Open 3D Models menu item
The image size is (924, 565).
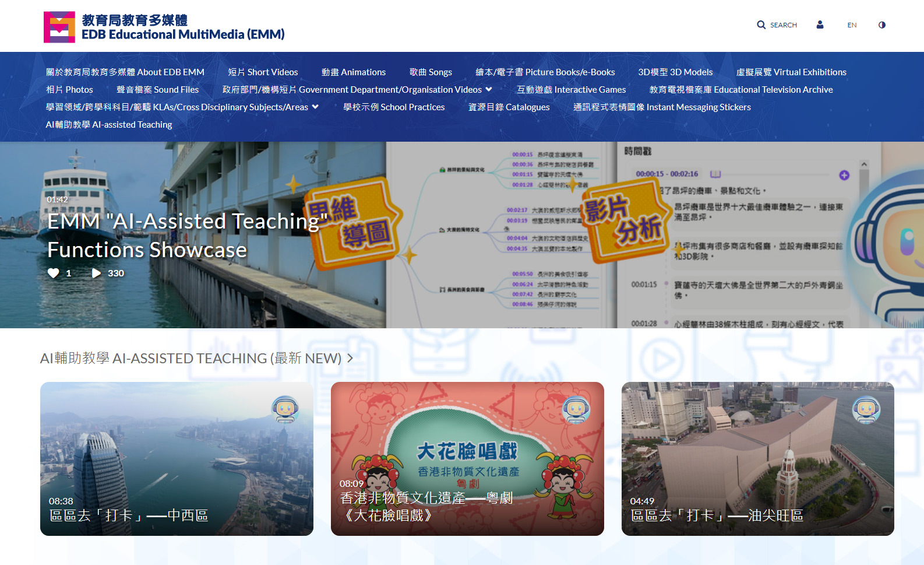pos(675,72)
